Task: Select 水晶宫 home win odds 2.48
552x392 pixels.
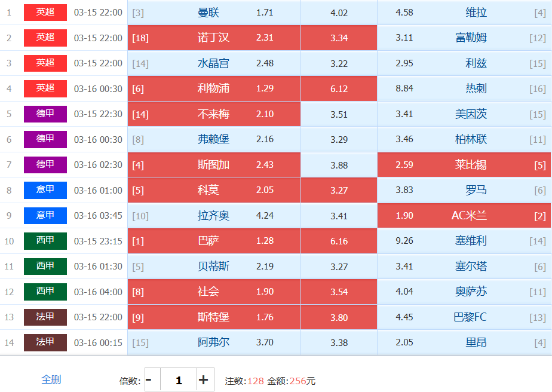Action: (214, 63)
